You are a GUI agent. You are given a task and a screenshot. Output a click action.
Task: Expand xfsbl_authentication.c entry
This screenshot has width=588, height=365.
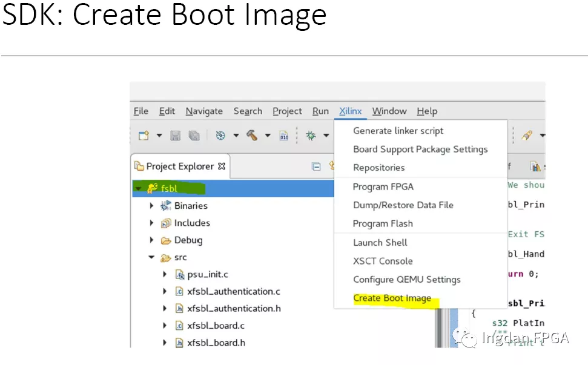click(x=165, y=291)
